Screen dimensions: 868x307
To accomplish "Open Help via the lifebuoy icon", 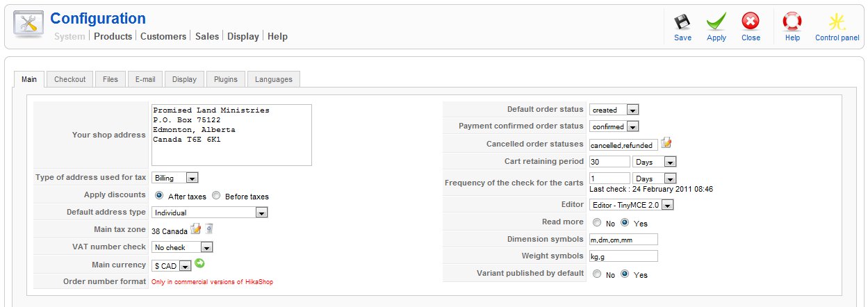I will click(x=792, y=22).
